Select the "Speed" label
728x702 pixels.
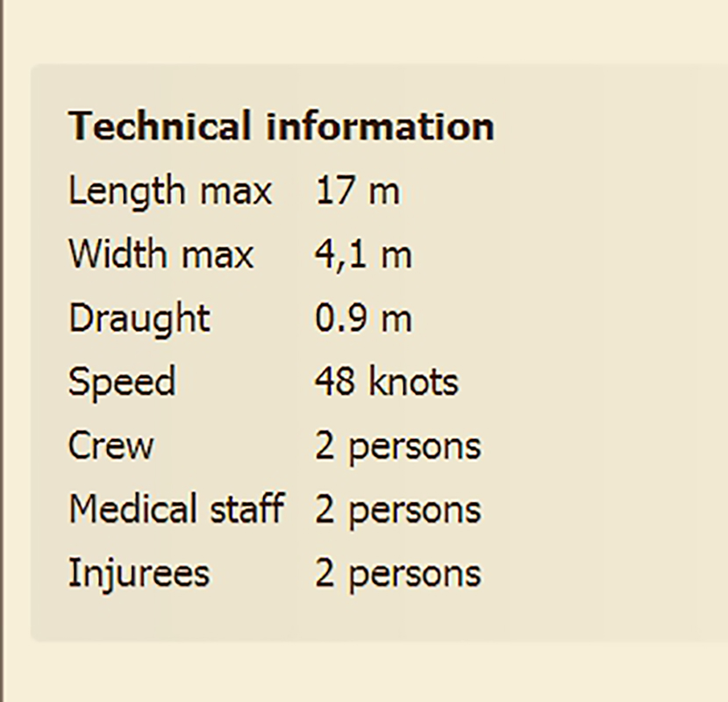122,382
